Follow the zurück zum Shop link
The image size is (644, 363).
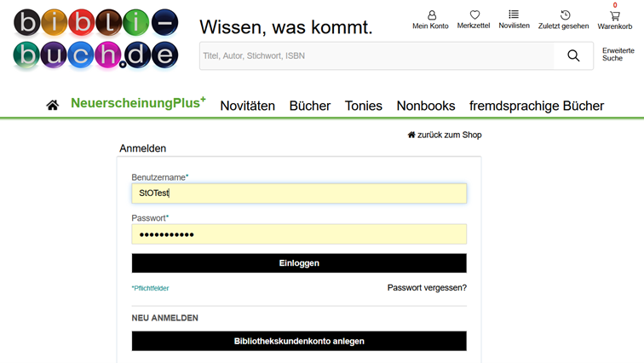click(445, 135)
